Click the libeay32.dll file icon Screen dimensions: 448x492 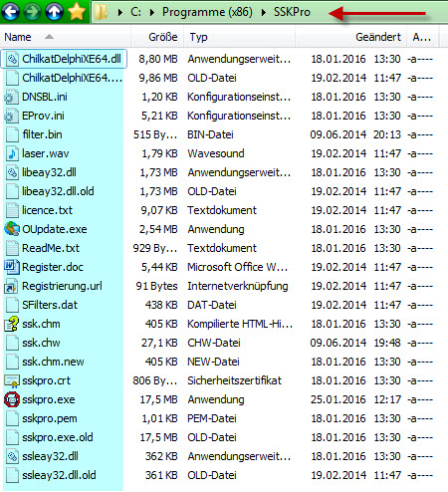pos(12,172)
